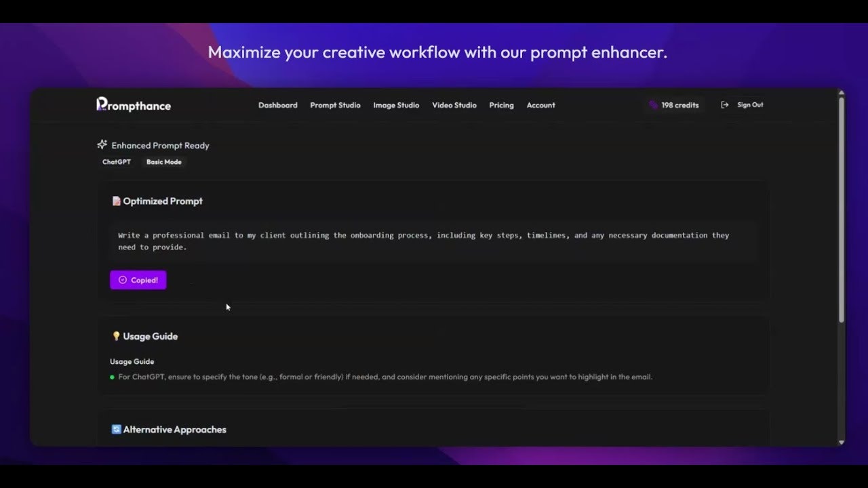The width and height of the screenshot is (868, 488).
Task: Click the Copied! button
Action: (x=138, y=280)
